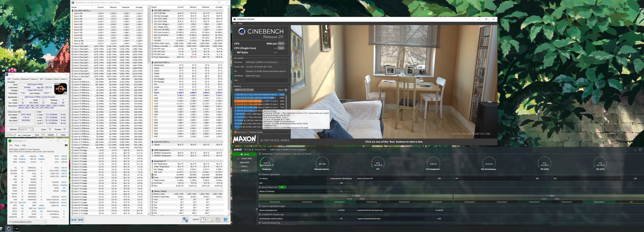Reset HWiNFO sensor clock timer icon
This screenshot has width=644, height=232.
(203, 219)
